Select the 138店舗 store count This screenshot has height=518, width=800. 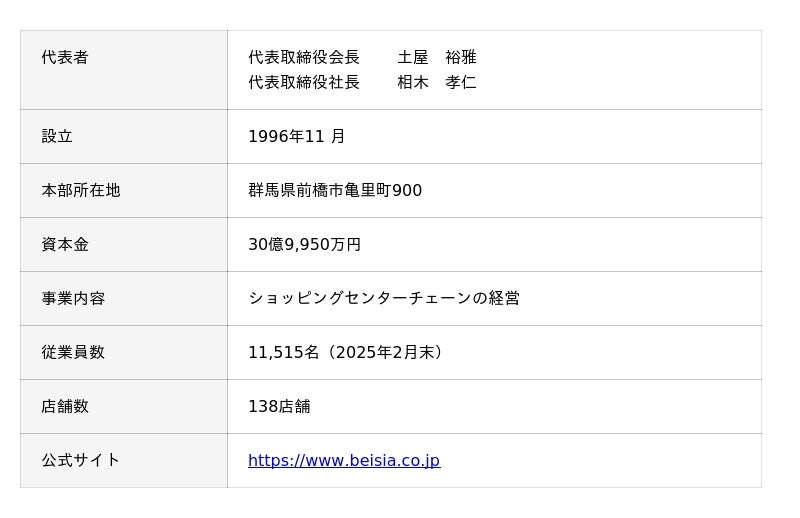[x=279, y=406]
